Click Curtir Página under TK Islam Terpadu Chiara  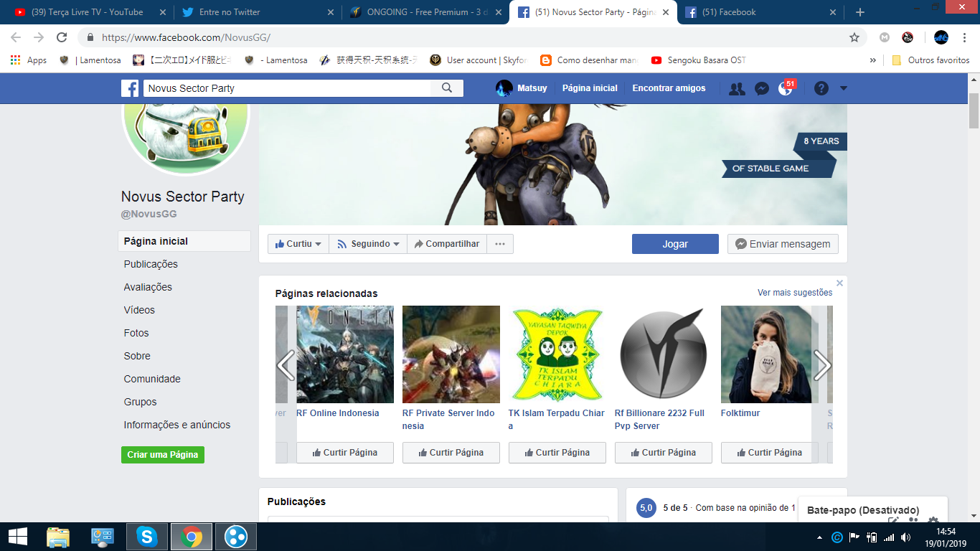(557, 453)
